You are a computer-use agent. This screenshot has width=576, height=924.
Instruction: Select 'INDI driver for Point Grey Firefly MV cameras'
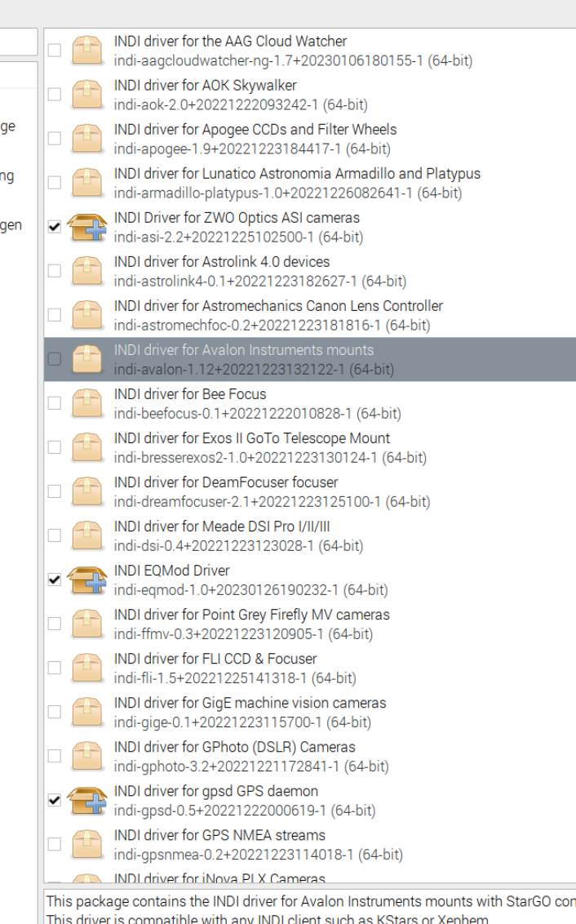point(251,615)
